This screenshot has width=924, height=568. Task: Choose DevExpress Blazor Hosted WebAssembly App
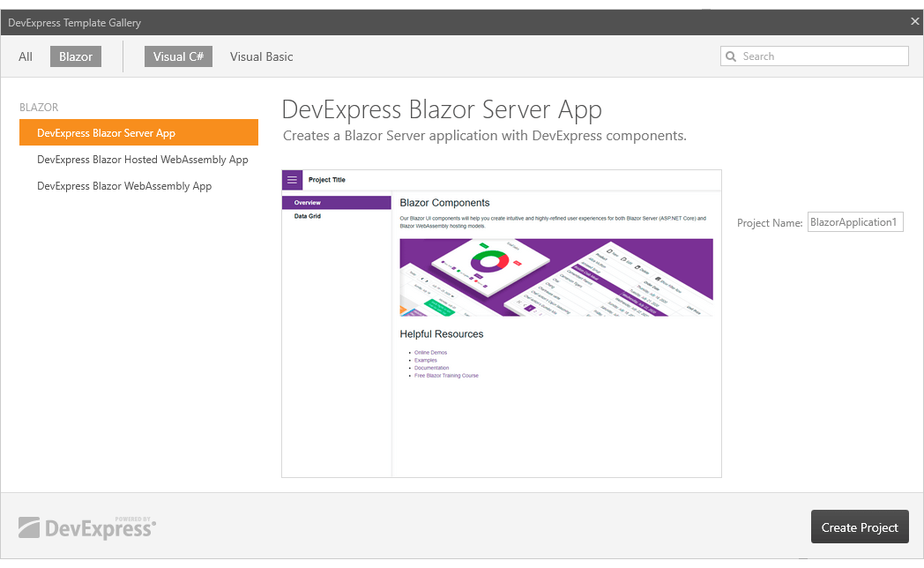click(x=143, y=159)
